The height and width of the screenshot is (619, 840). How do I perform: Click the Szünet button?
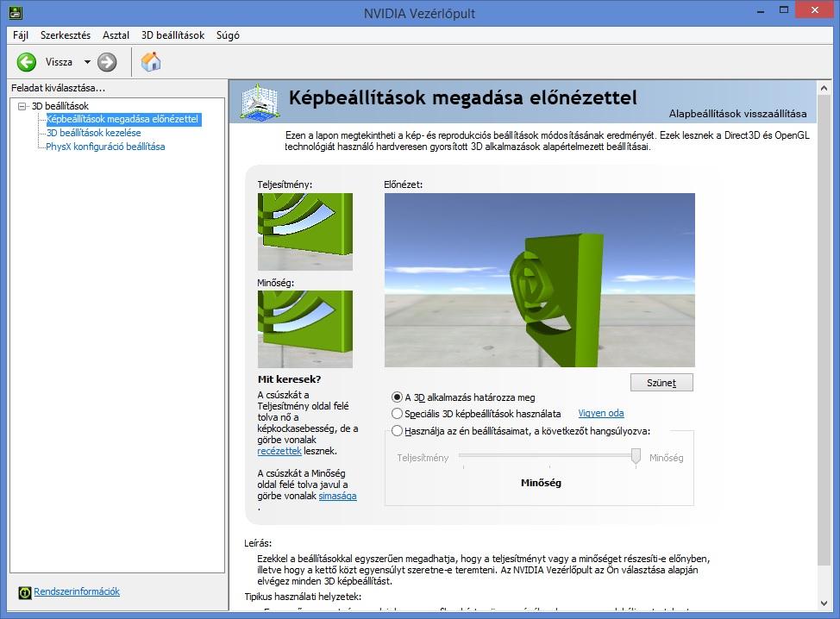pos(661,383)
